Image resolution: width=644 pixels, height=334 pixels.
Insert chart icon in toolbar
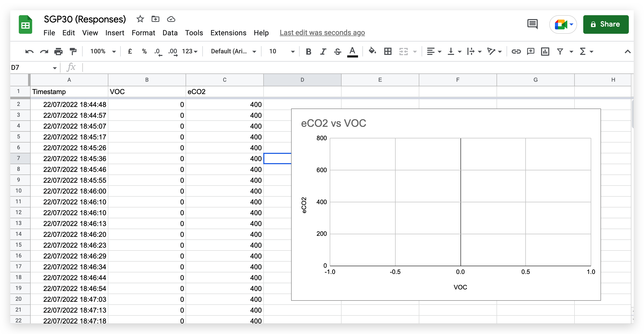point(545,52)
